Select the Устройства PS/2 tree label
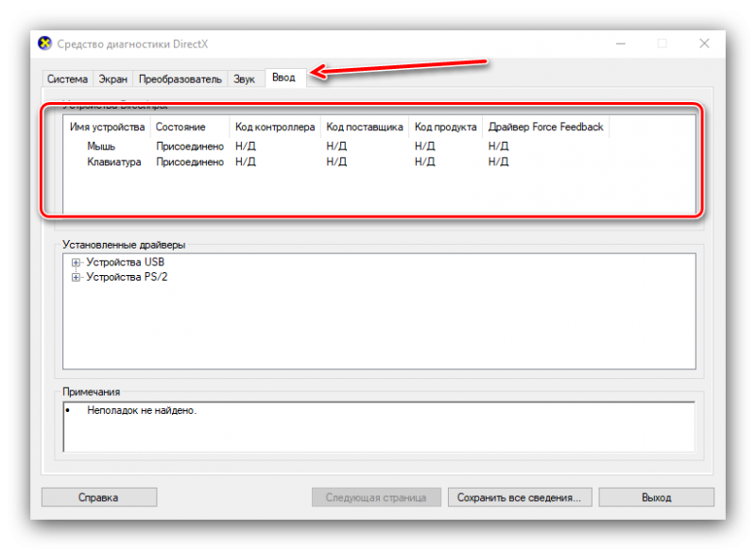756x550 pixels. pos(127,277)
